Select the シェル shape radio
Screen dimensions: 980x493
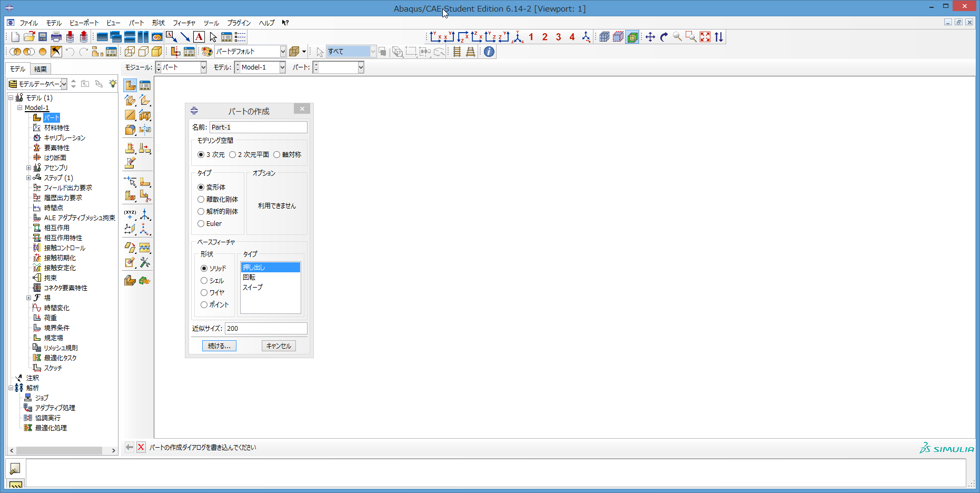tap(204, 280)
